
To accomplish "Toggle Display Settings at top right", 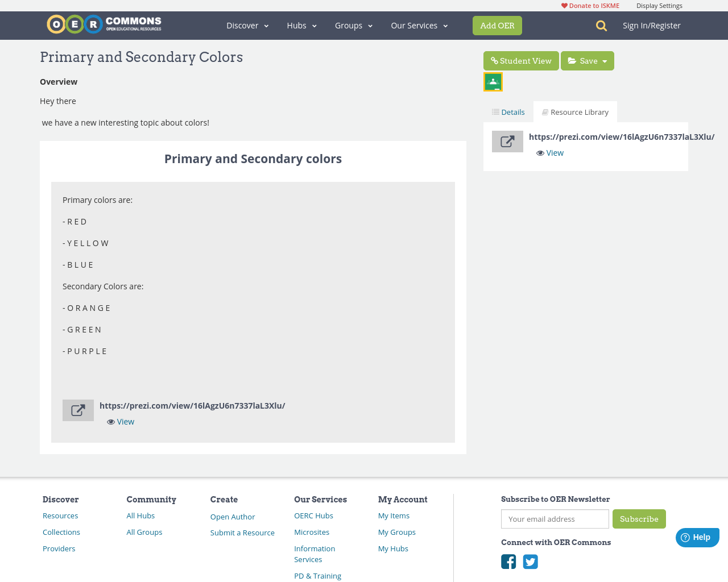I will 659,5.
